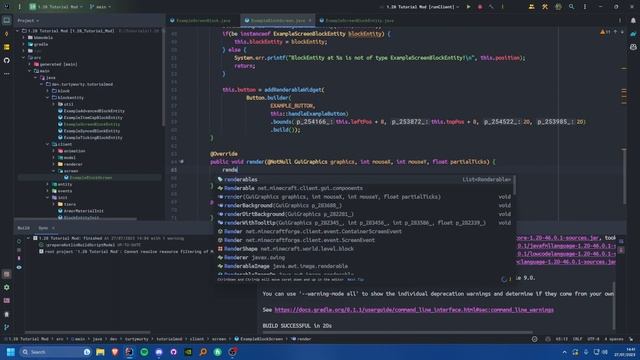The width and height of the screenshot is (640, 360).
Task: Open the Copilot chat icon on right bar
Action: [633, 47]
